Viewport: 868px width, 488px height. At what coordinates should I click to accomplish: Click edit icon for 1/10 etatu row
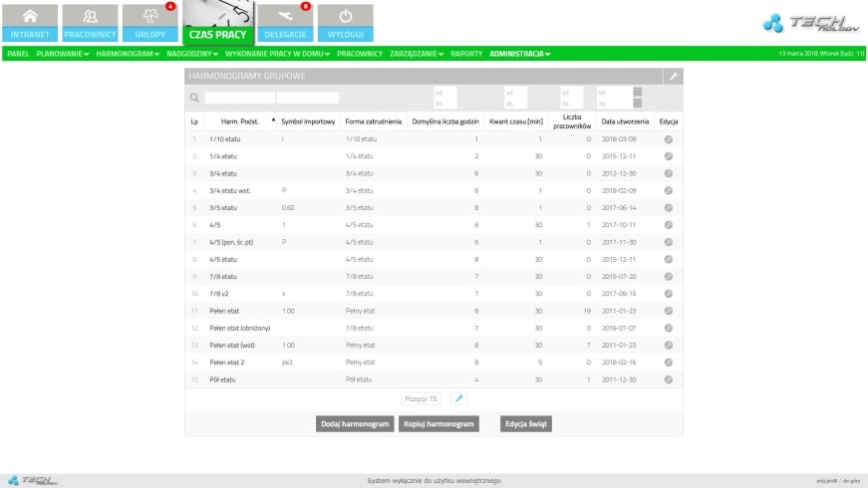[x=668, y=139]
